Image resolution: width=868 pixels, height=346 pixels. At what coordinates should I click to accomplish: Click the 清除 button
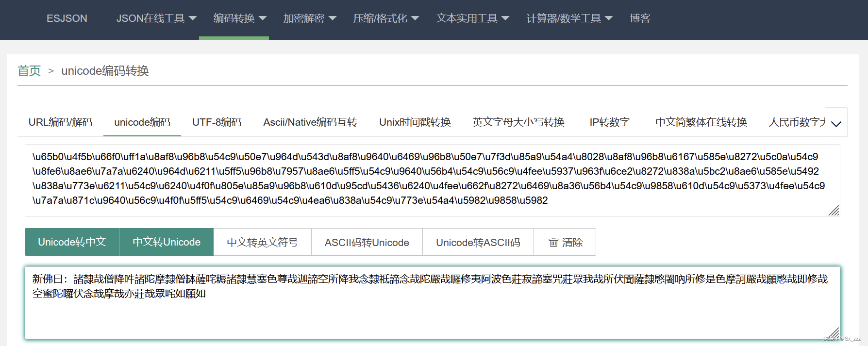565,242
